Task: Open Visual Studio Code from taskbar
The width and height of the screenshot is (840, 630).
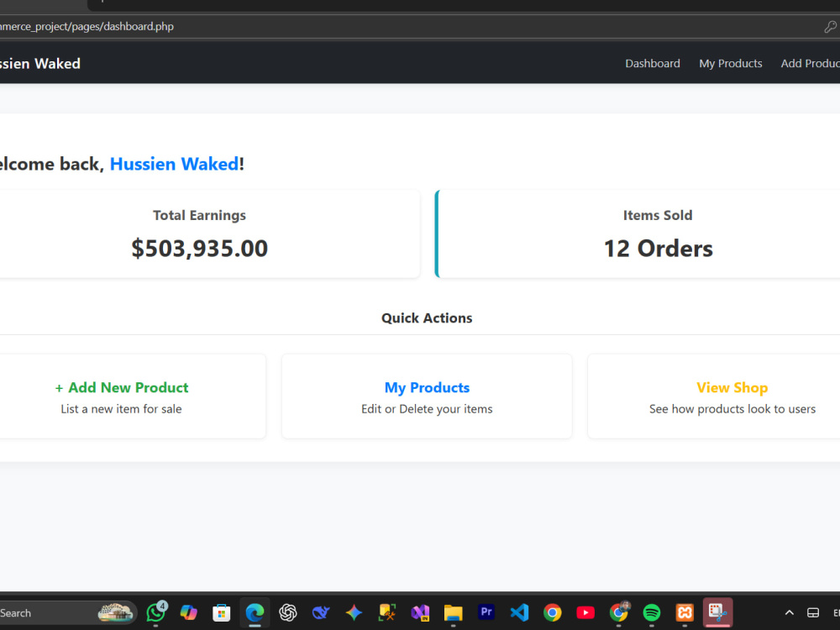Action: pos(520,612)
